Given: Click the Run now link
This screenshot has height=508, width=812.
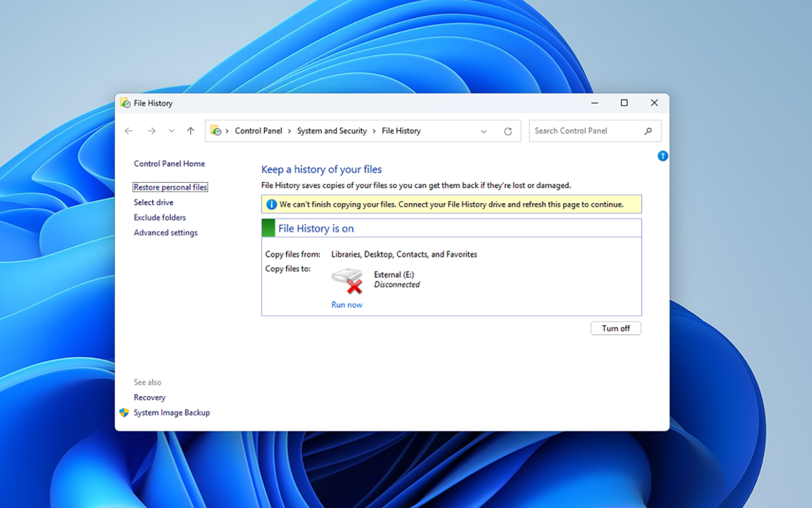Looking at the screenshot, I should tap(346, 305).
